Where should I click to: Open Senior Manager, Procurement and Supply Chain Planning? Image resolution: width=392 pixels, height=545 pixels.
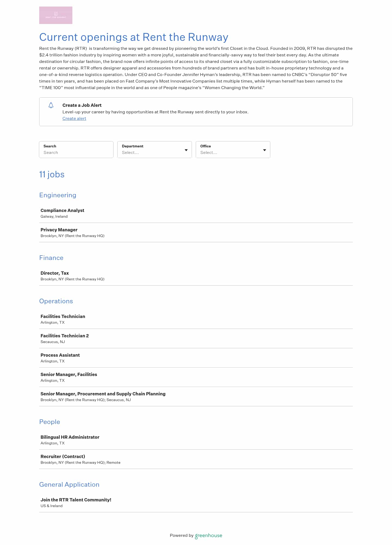[103, 394]
